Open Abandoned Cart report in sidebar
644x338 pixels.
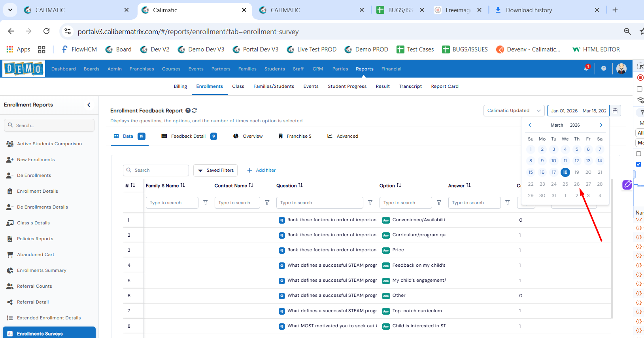pos(36,254)
